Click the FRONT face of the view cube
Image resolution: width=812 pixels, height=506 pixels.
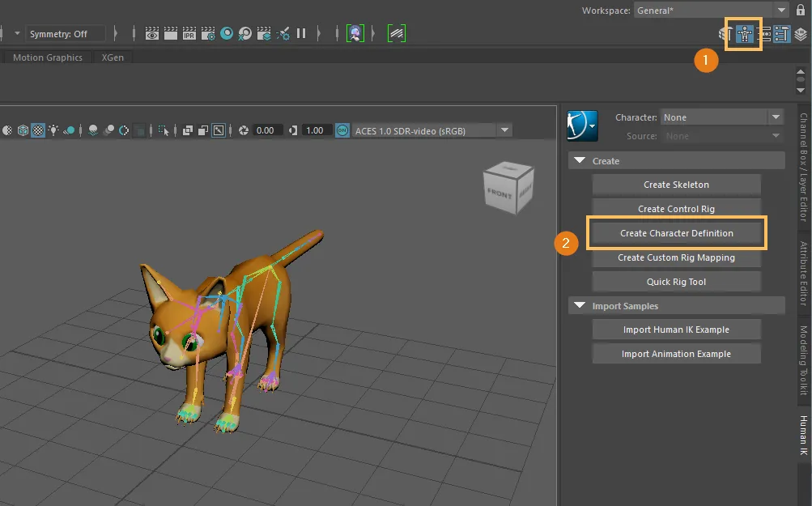tap(500, 193)
